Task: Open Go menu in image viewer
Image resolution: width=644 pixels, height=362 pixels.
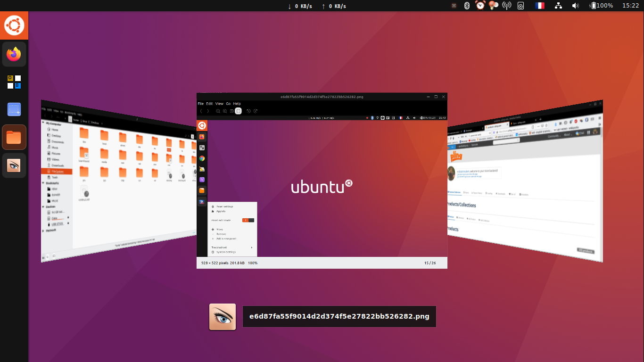Action: (x=228, y=104)
